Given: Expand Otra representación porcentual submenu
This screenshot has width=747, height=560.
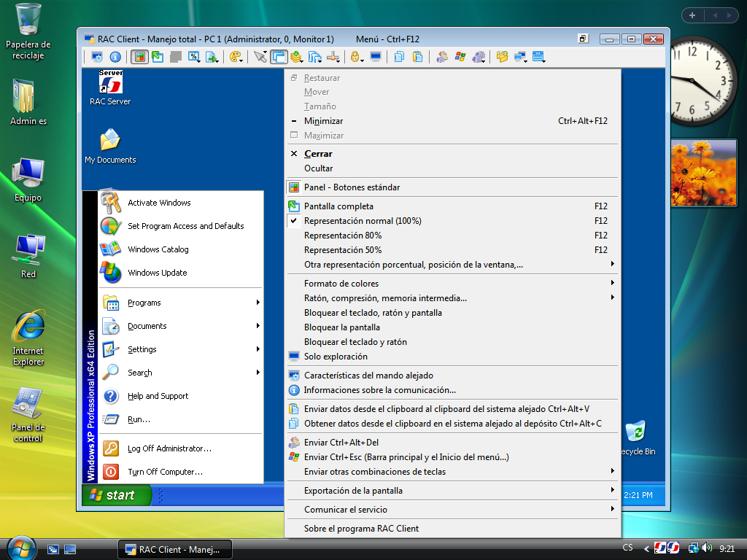Looking at the screenshot, I should (x=452, y=264).
